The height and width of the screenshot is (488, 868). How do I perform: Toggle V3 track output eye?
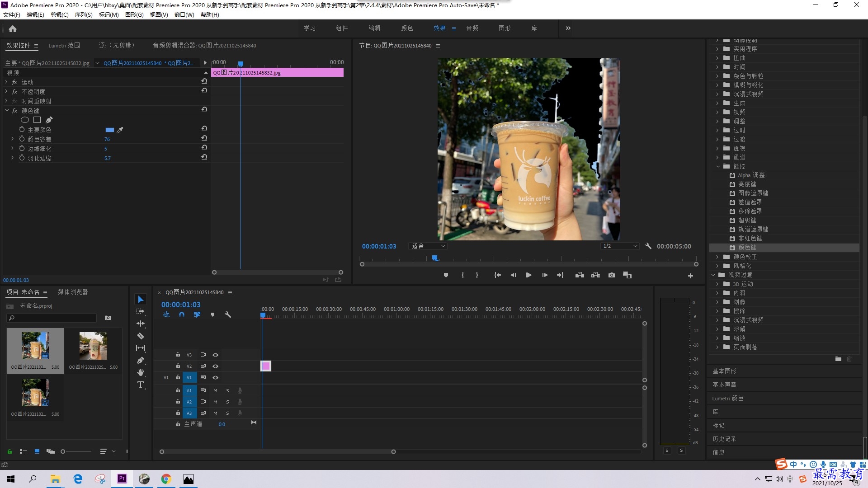point(216,355)
